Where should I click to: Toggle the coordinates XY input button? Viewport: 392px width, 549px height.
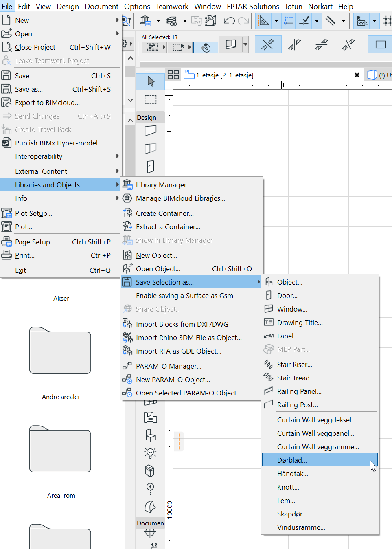point(361,21)
